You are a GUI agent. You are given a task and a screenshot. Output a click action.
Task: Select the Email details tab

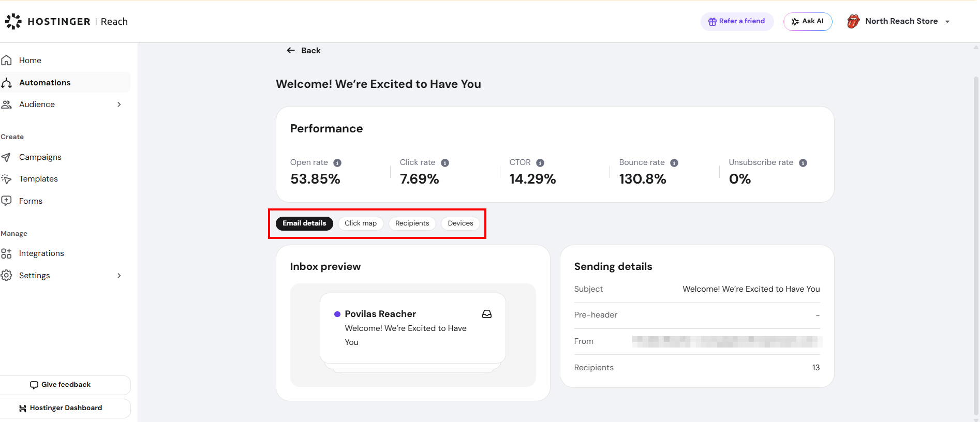coord(304,223)
